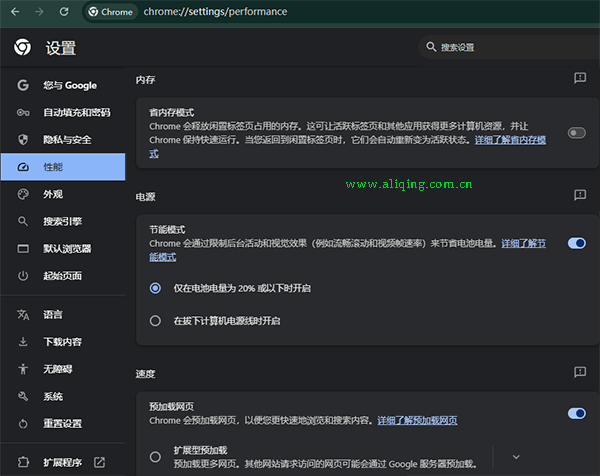The image size is (600, 476).
Task: Click the wrench icon for system
Action: [23, 396]
